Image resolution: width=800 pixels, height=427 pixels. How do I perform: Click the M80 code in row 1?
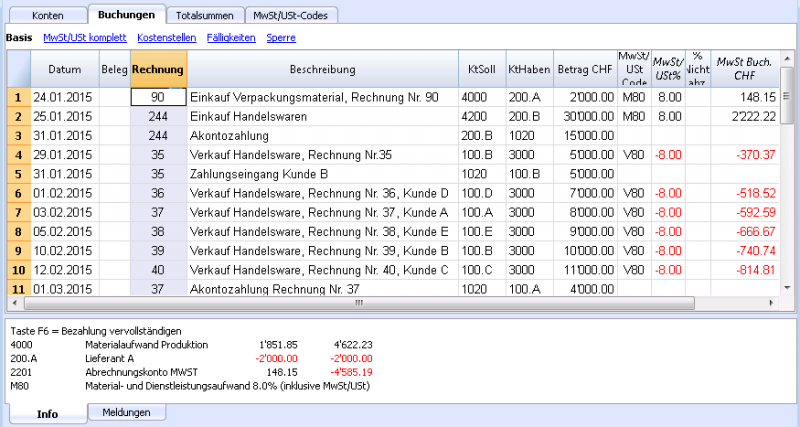point(634,97)
